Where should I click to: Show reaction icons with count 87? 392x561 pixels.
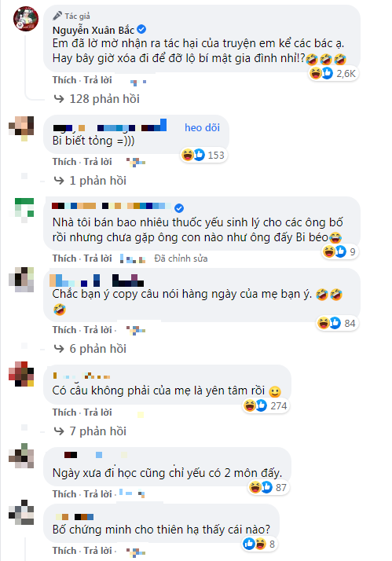point(268,487)
